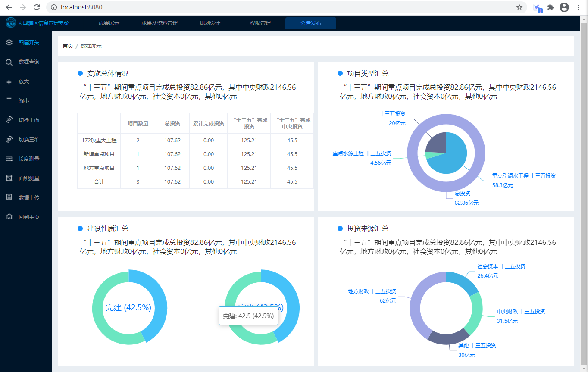Click the 长度测量 ruler icon
This screenshot has width=588, height=372.
[x=9, y=159]
